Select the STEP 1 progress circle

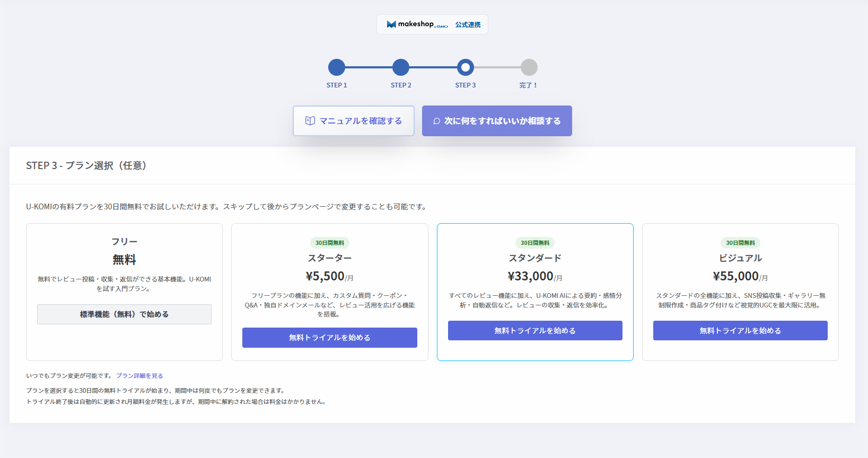pos(337,67)
